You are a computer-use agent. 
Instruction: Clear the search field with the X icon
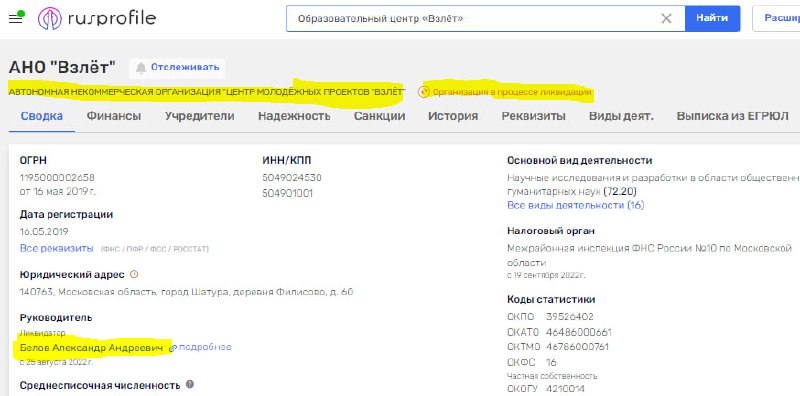tap(666, 19)
